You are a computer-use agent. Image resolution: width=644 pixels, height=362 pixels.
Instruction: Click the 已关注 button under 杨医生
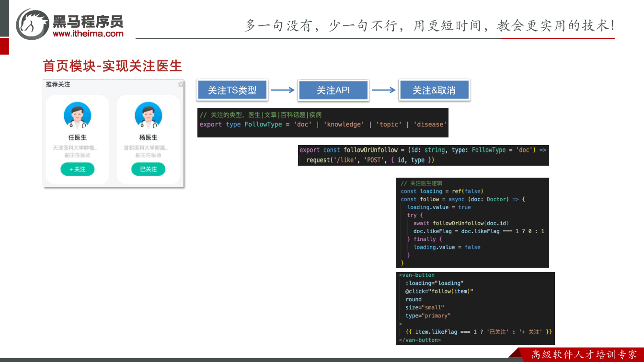tap(149, 169)
